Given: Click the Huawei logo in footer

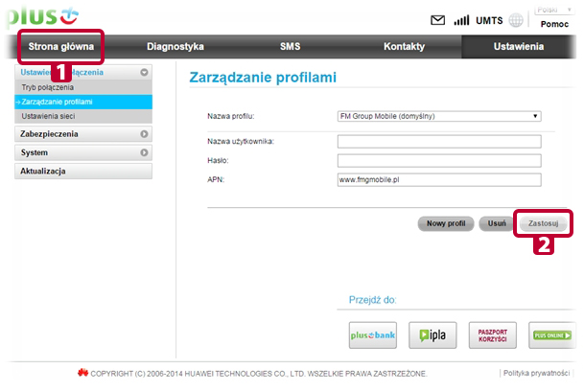Looking at the screenshot, I should [x=82, y=372].
